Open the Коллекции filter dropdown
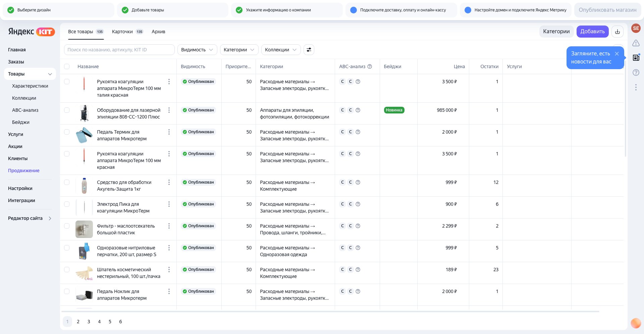The image size is (644, 334). click(x=281, y=50)
